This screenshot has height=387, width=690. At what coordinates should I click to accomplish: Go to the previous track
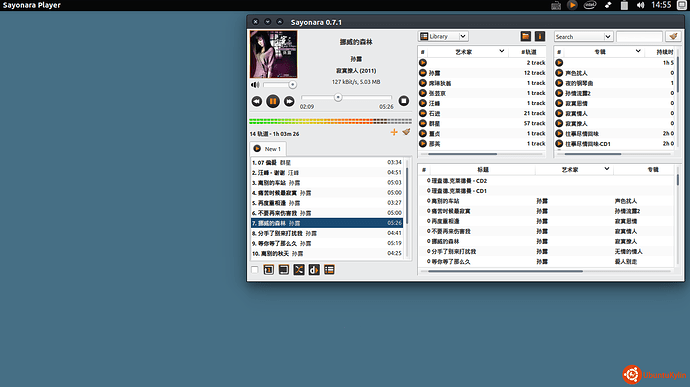257,101
